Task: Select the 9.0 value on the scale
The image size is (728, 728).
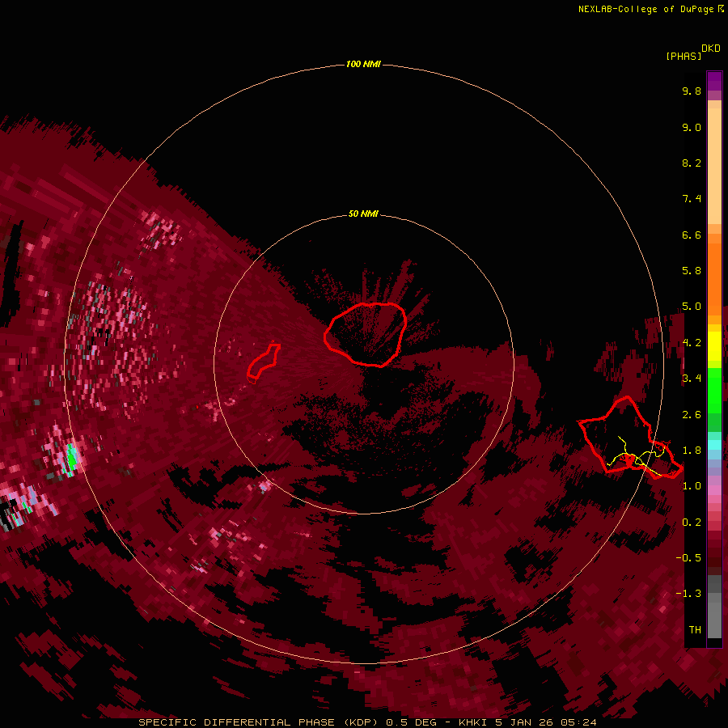Action: 692,128
